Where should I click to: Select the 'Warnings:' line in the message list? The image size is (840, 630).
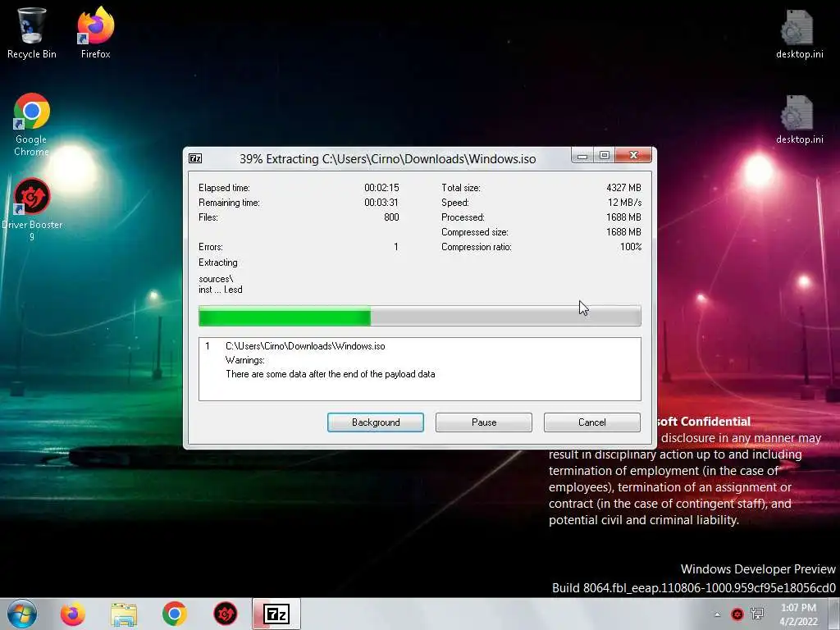(x=245, y=360)
